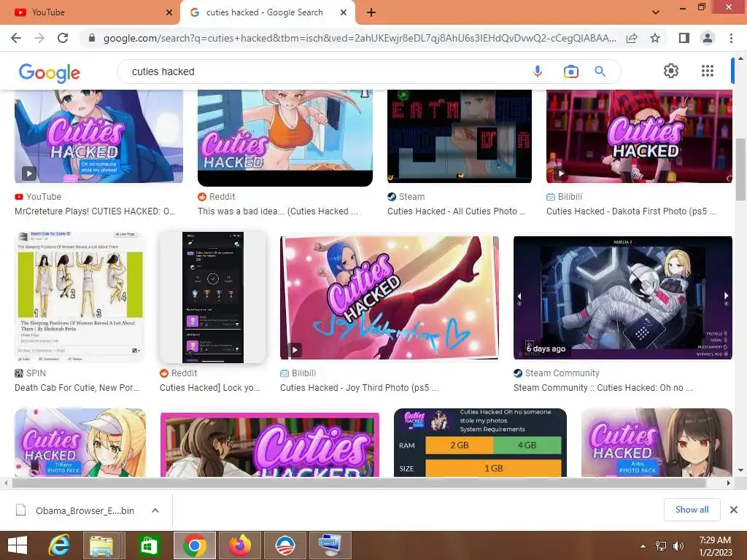The height and width of the screenshot is (560, 747).
Task: Select the dark phone screenshot thumbnail
Action: point(212,297)
